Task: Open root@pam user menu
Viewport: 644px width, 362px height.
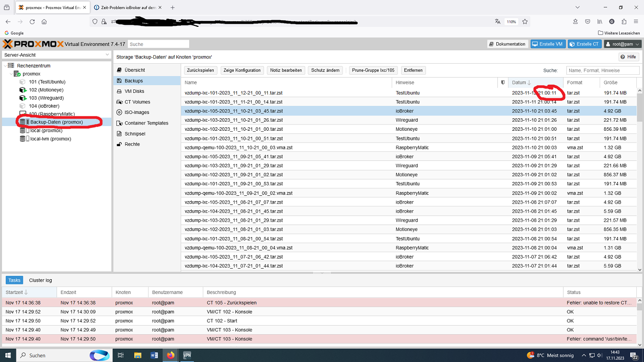Action: click(622, 44)
